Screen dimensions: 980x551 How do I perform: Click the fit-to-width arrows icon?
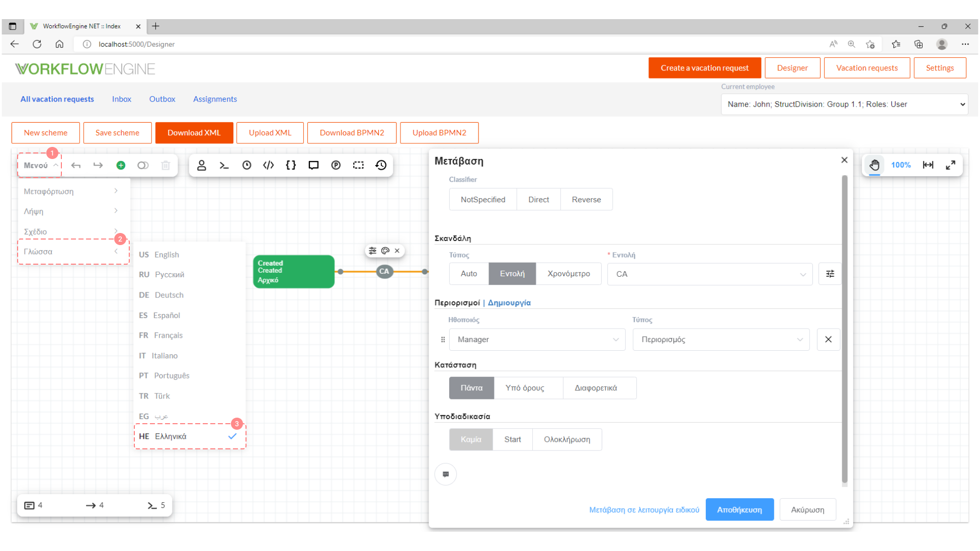[928, 165]
